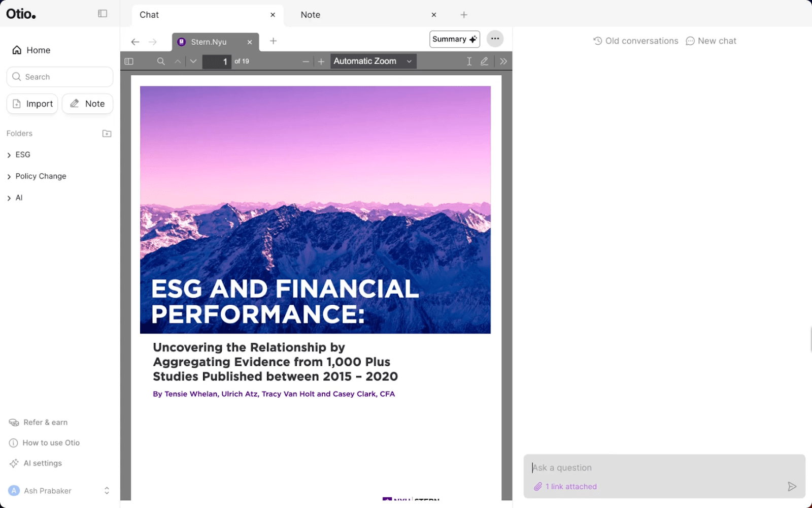Zoom out the PDF with minus
The image size is (812, 508).
(x=306, y=61)
